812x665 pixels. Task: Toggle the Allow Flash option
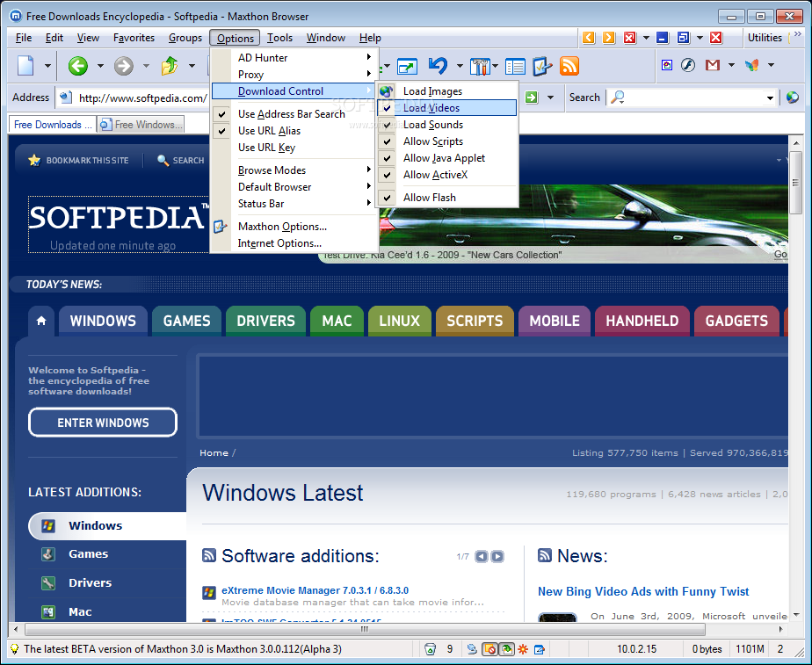click(x=447, y=197)
